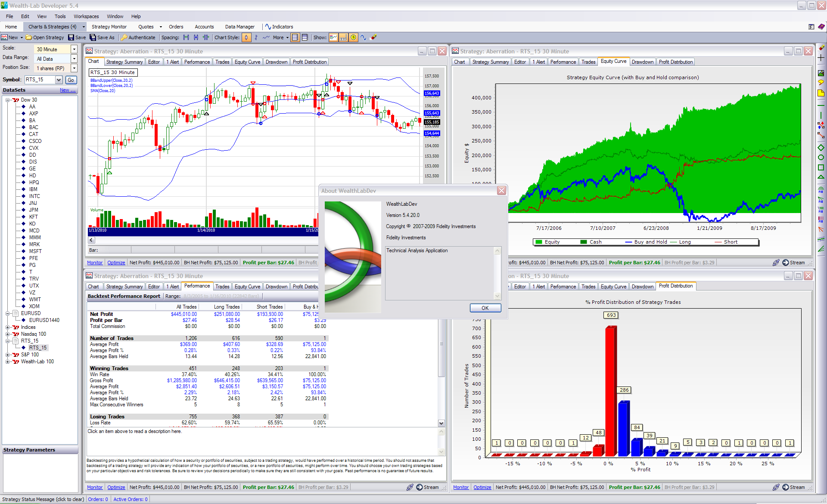Open the Workspaces menu
The width and height of the screenshot is (827, 504).
(x=86, y=16)
